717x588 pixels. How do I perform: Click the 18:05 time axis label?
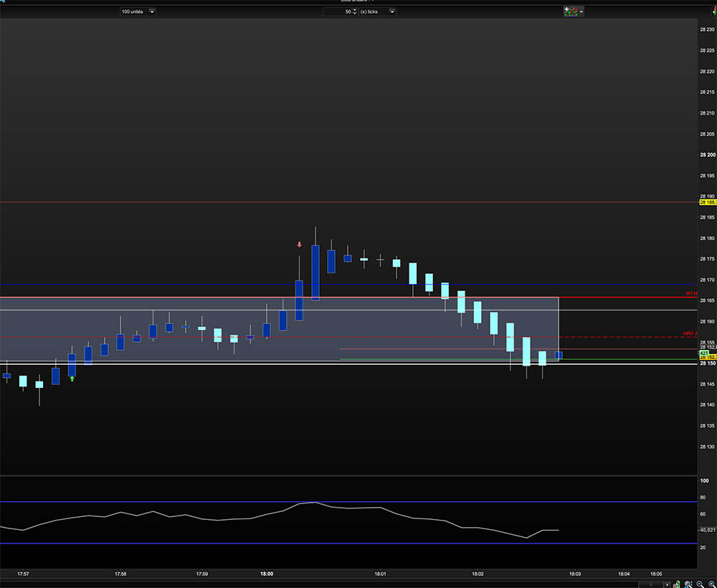[x=656, y=574]
